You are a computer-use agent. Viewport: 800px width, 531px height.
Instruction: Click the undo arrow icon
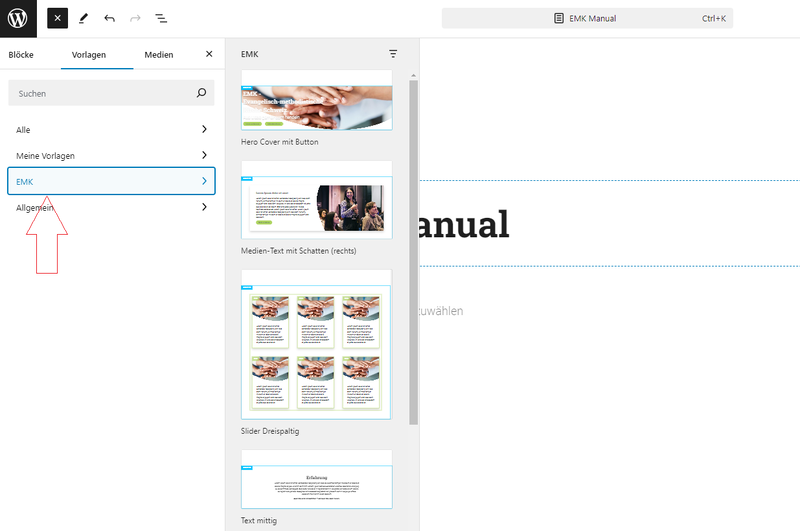pyautogui.click(x=109, y=18)
